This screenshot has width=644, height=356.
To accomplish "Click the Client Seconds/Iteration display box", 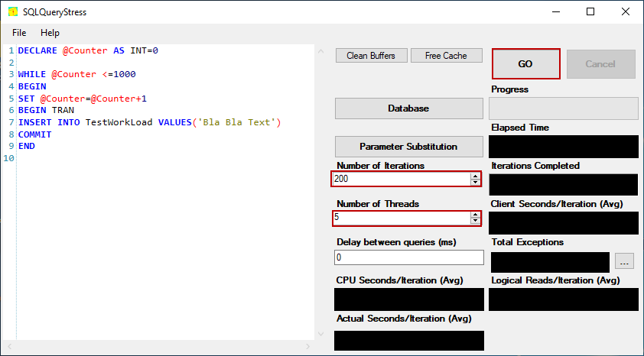I will [564, 223].
